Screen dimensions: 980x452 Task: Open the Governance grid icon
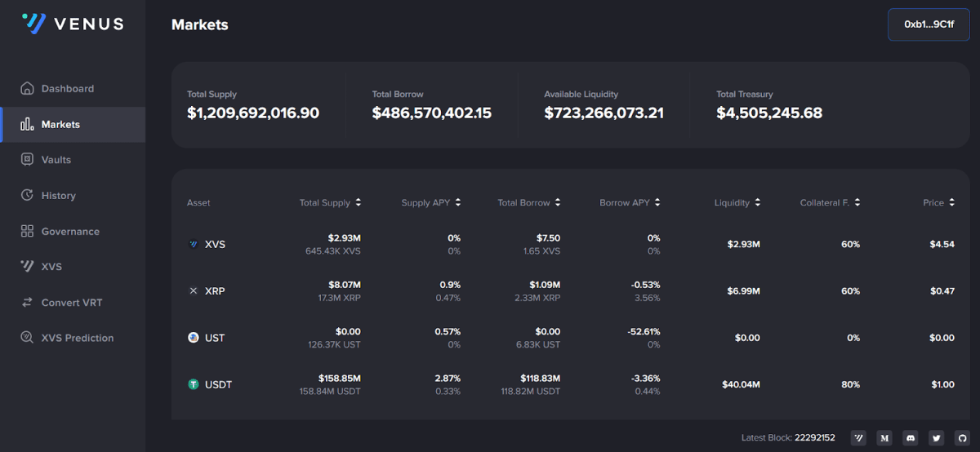click(27, 231)
